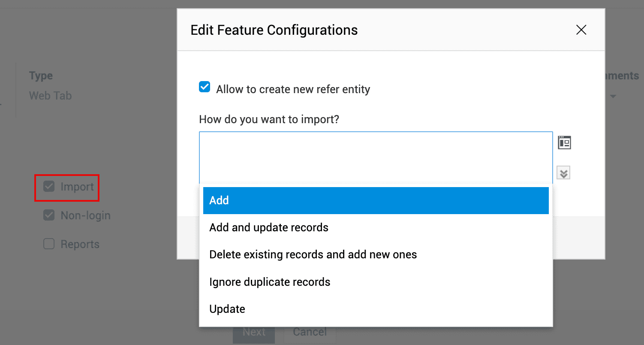Enable the Reports checkbox

(x=49, y=244)
